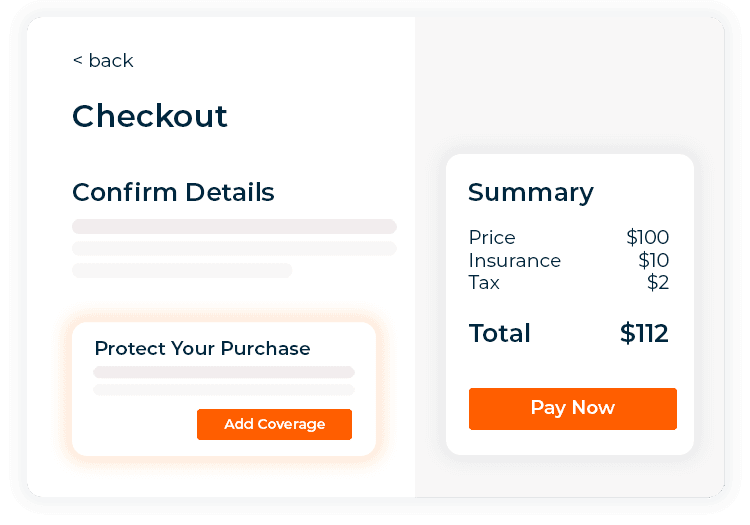Image resolution: width=750 pixels, height=525 pixels.
Task: Select the $112 total amount
Action: (644, 333)
